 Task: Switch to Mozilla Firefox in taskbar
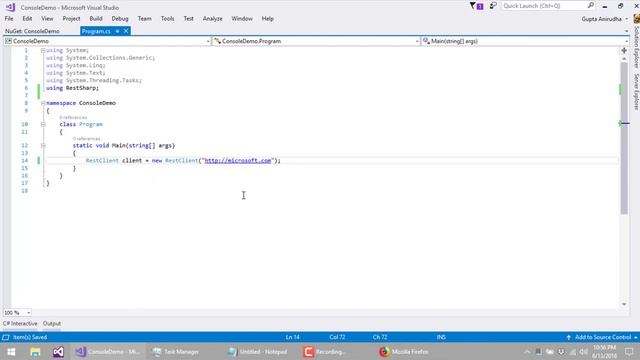pos(404,352)
